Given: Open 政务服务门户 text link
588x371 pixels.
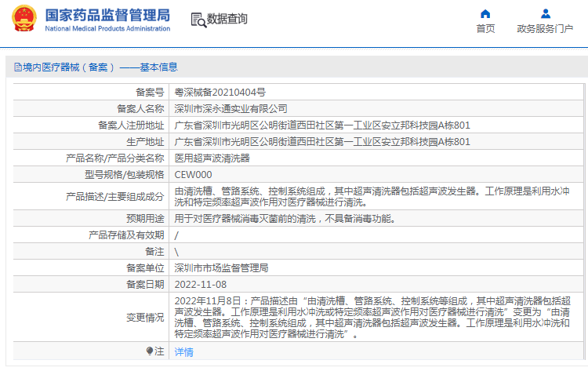Looking at the screenshot, I should coord(545,29).
